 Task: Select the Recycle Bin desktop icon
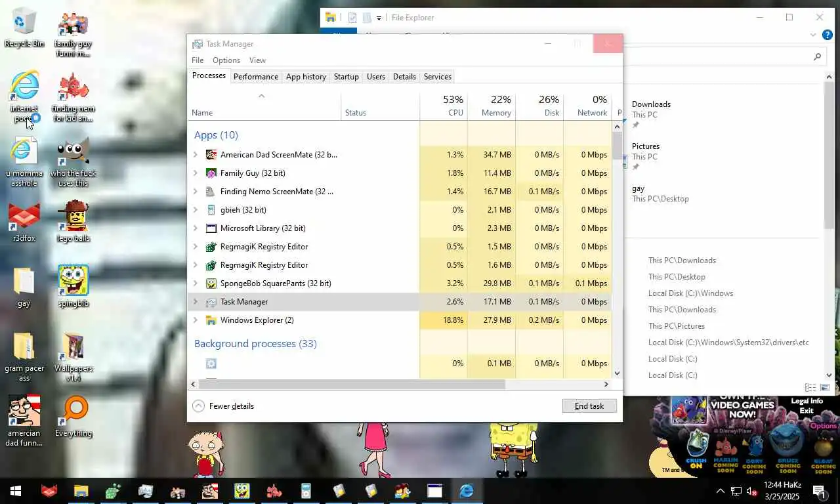24,28
